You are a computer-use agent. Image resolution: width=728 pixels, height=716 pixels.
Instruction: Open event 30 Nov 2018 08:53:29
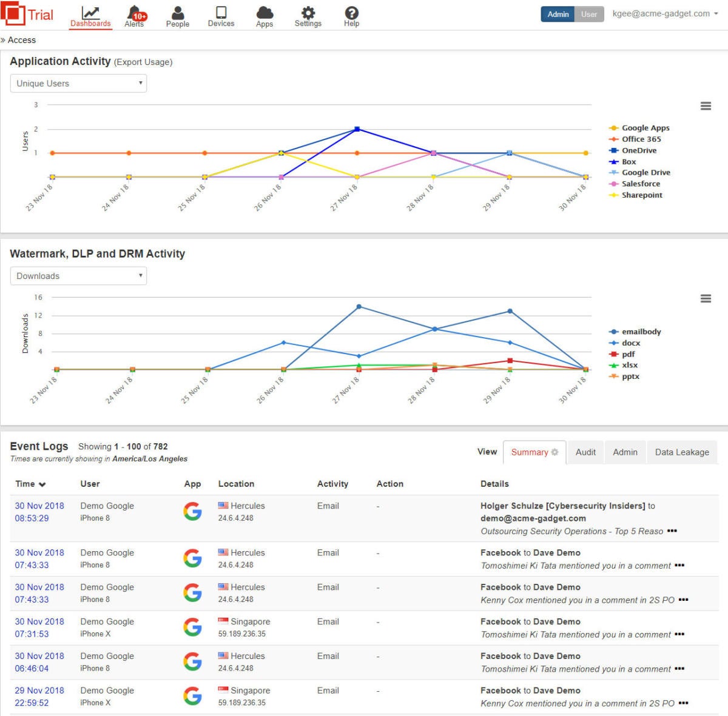[x=39, y=512]
